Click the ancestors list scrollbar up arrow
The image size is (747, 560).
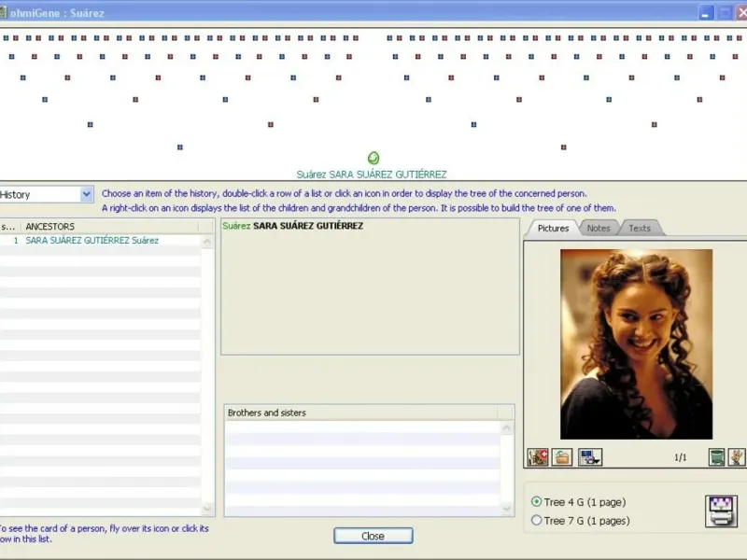[207, 242]
